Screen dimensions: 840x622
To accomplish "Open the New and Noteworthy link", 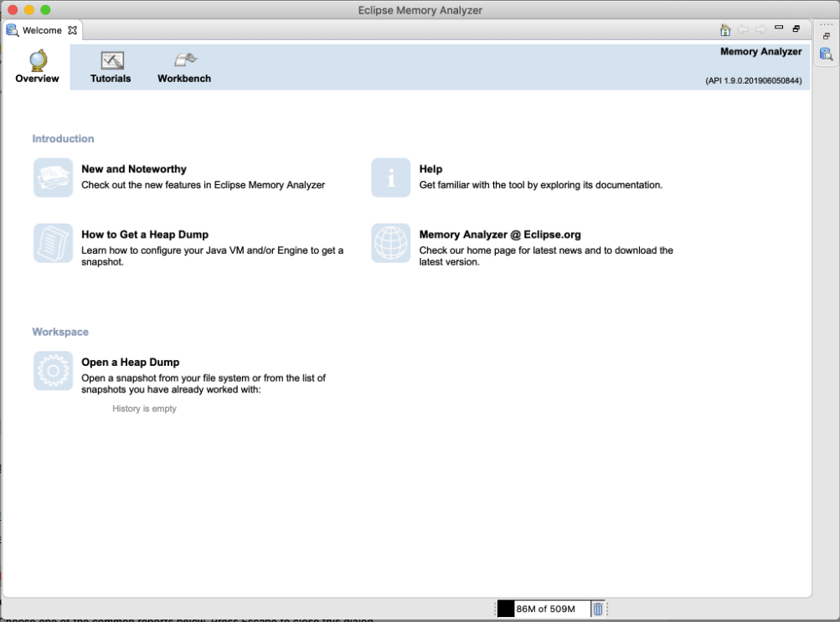I will [134, 169].
